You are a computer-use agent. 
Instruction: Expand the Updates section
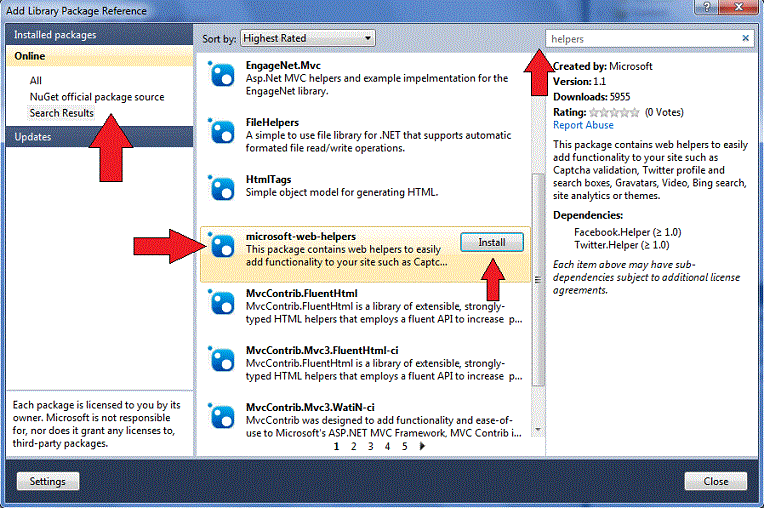pyautogui.click(x=99, y=137)
